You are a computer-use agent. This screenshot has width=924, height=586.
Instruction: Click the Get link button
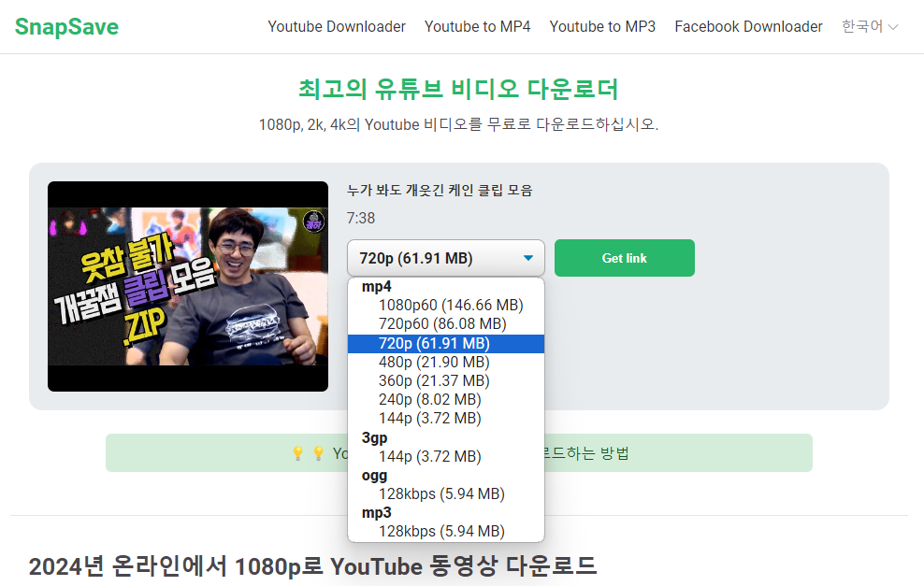tap(625, 258)
